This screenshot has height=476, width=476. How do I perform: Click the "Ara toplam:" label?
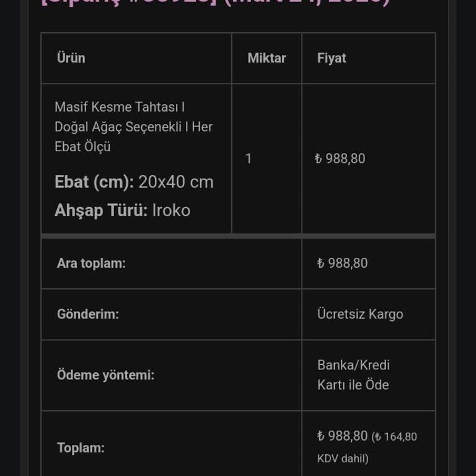(91, 263)
